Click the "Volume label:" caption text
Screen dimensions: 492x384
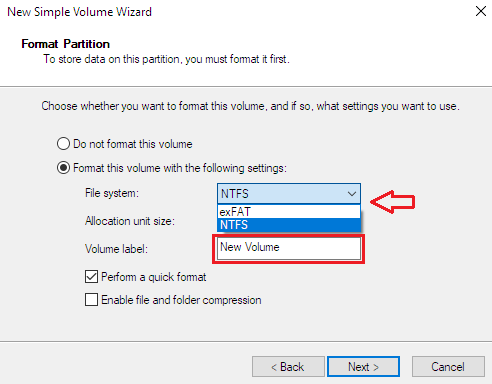click(116, 249)
